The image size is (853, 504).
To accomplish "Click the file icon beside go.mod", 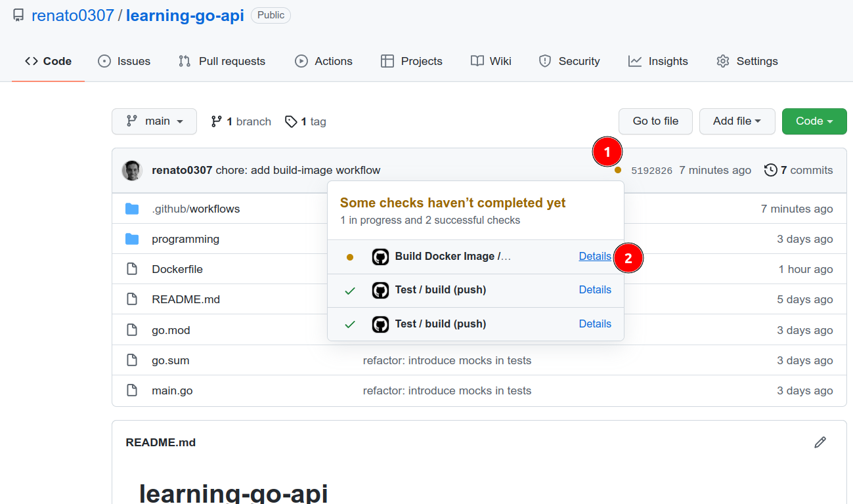I will pyautogui.click(x=132, y=330).
